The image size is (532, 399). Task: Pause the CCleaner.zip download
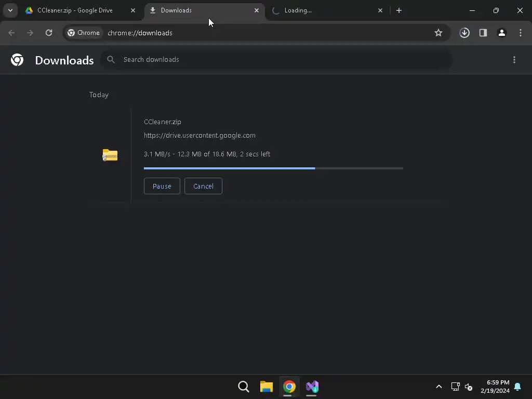pyautogui.click(x=162, y=186)
